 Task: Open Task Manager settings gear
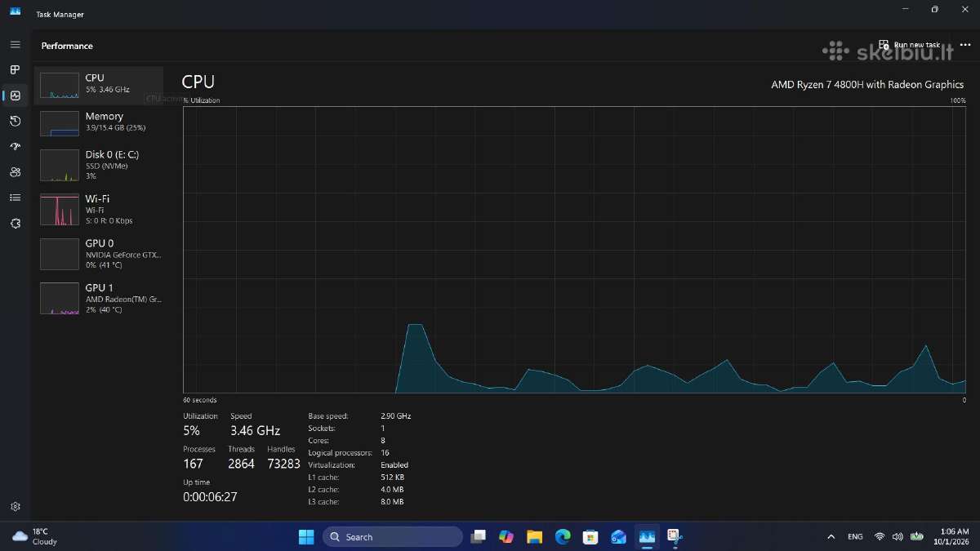coord(15,507)
